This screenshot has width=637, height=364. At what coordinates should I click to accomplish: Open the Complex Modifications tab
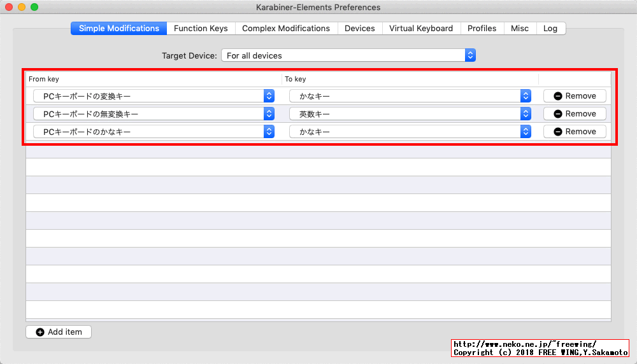pyautogui.click(x=286, y=29)
